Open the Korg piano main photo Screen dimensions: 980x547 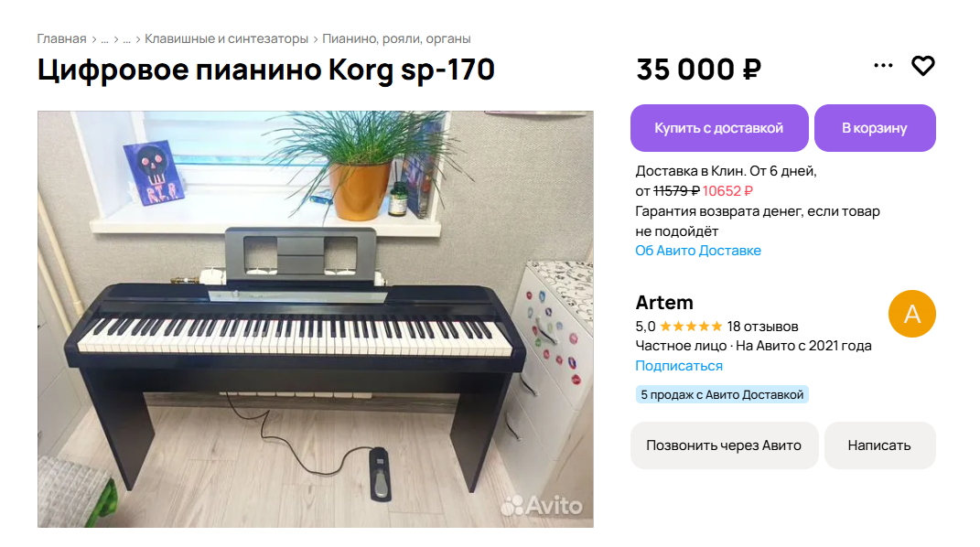point(315,319)
